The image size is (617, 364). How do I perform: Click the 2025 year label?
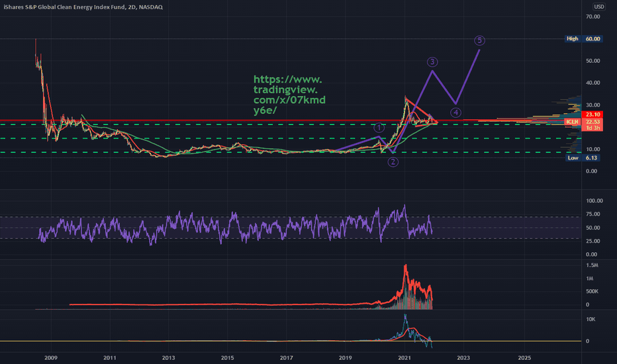[524, 357]
